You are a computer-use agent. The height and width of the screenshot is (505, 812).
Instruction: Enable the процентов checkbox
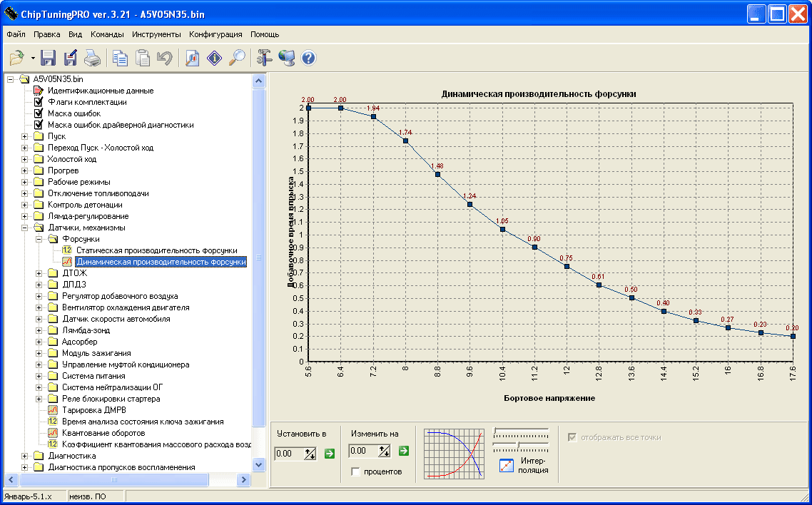coord(355,471)
